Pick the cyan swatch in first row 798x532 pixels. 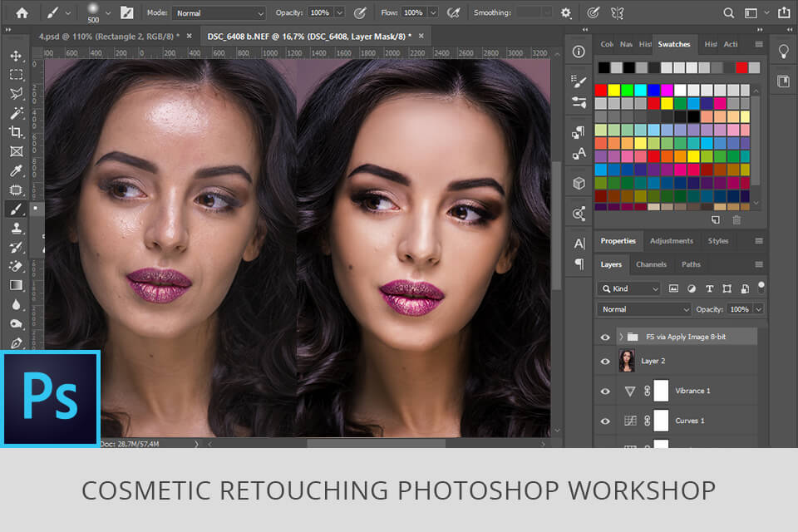point(641,90)
